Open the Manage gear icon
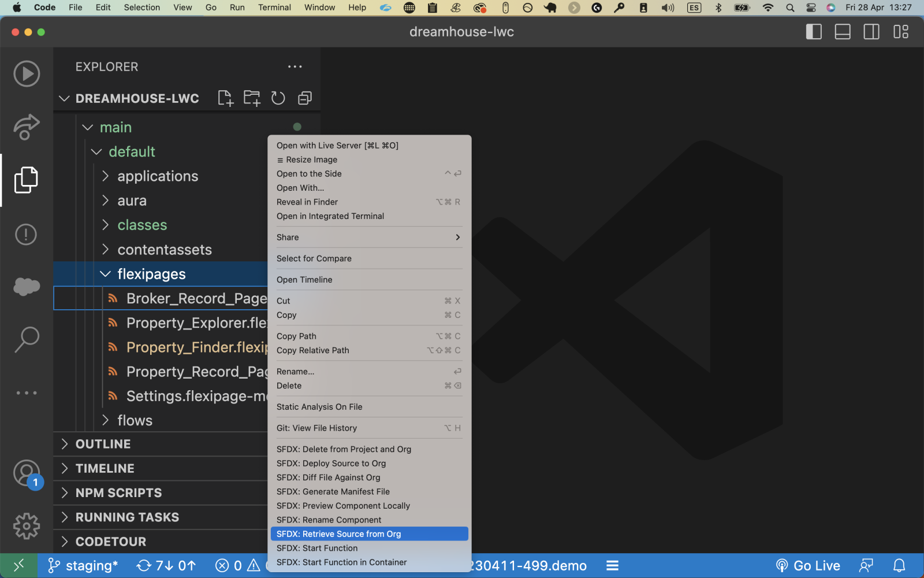 coord(27,527)
